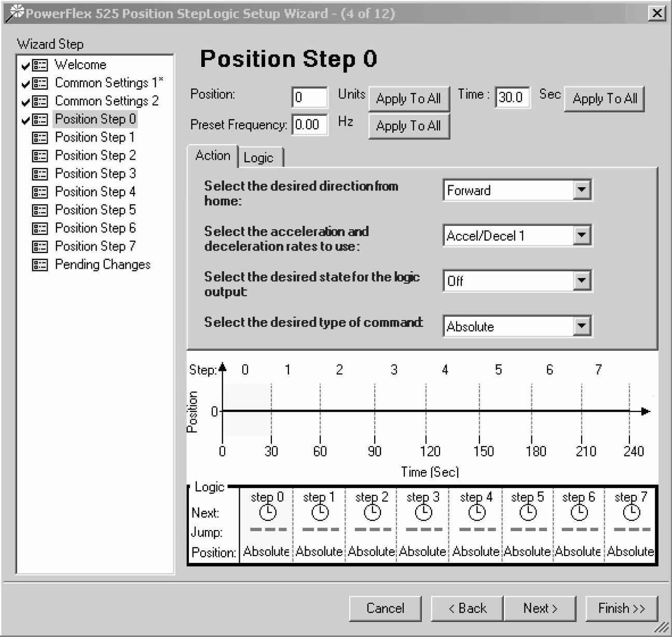672x637 pixels.
Task: Click the Position Step 3 list icon
Action: coord(40,174)
